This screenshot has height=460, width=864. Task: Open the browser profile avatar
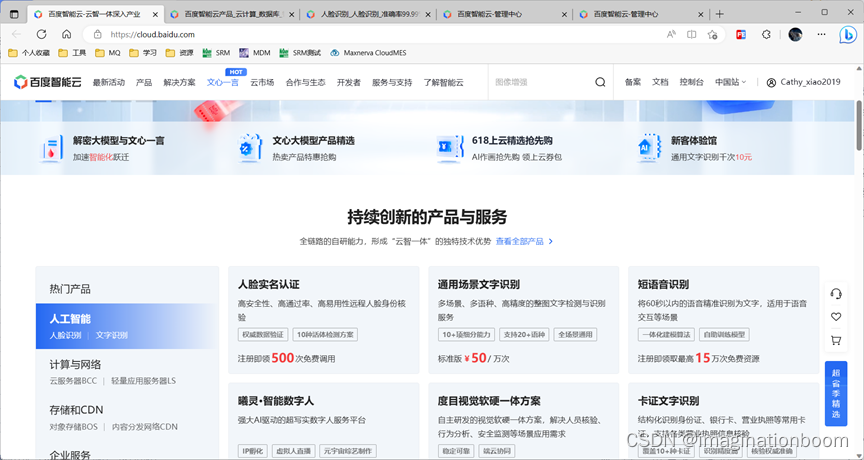pyautogui.click(x=795, y=34)
